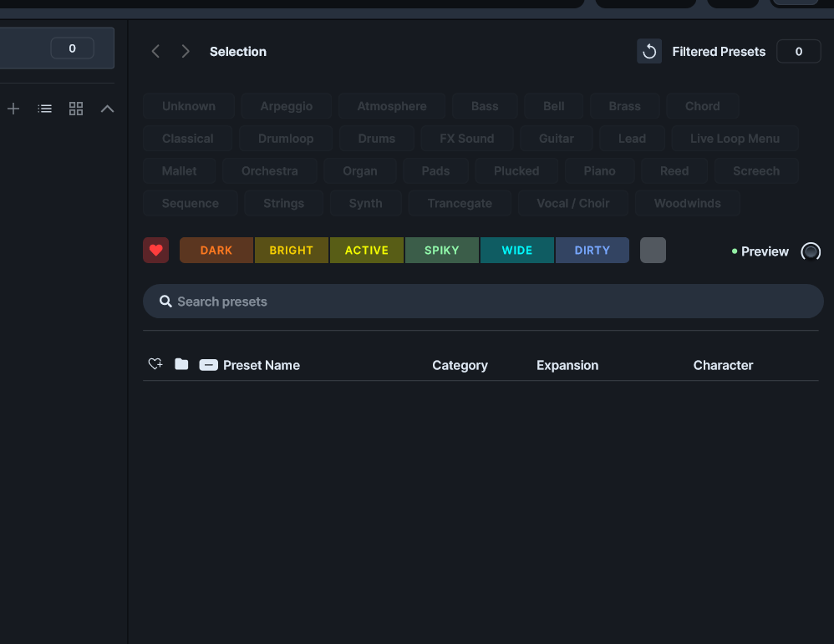
Task: Click the Search presets field
Action: click(483, 302)
